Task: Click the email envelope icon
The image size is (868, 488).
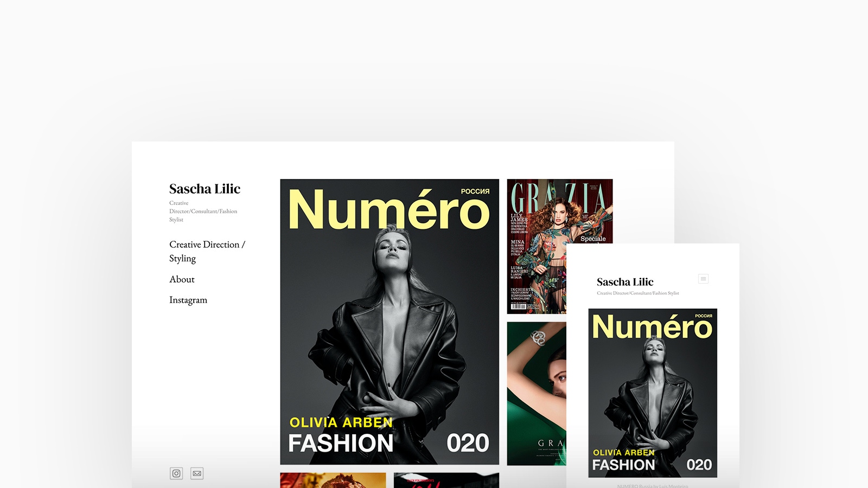Action: (x=197, y=473)
